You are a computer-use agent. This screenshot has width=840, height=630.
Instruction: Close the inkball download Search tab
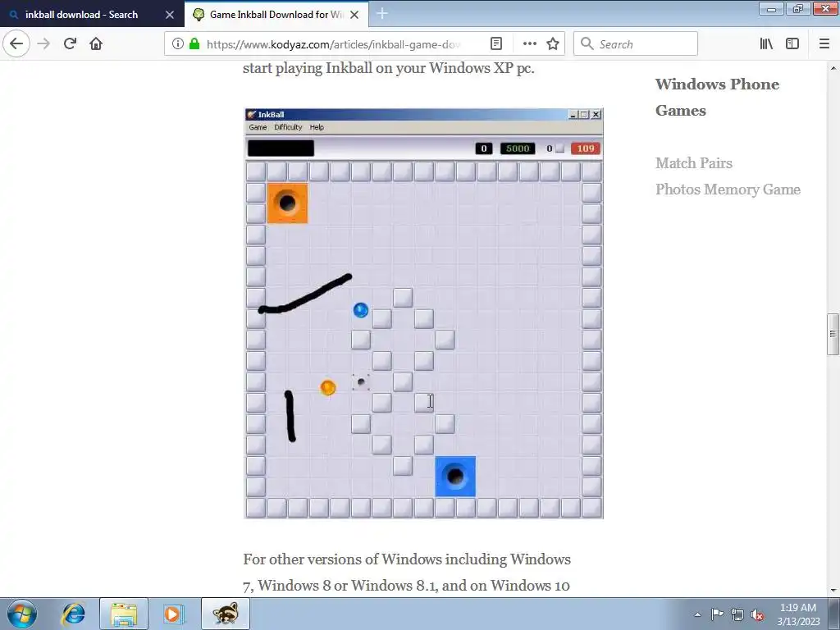pos(170,15)
